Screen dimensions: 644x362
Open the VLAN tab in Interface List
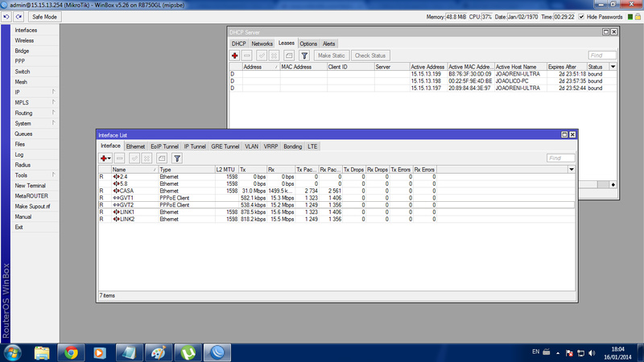coord(251,146)
